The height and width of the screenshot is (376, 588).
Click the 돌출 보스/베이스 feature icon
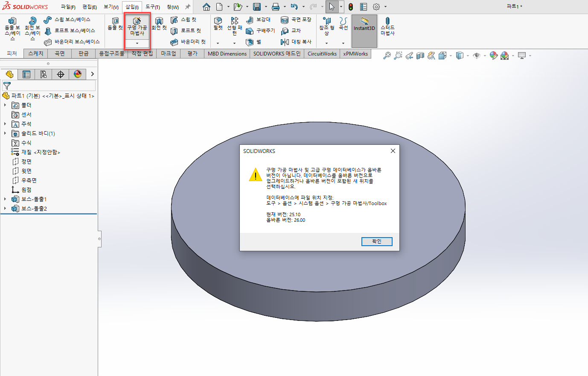pyautogui.click(x=12, y=28)
